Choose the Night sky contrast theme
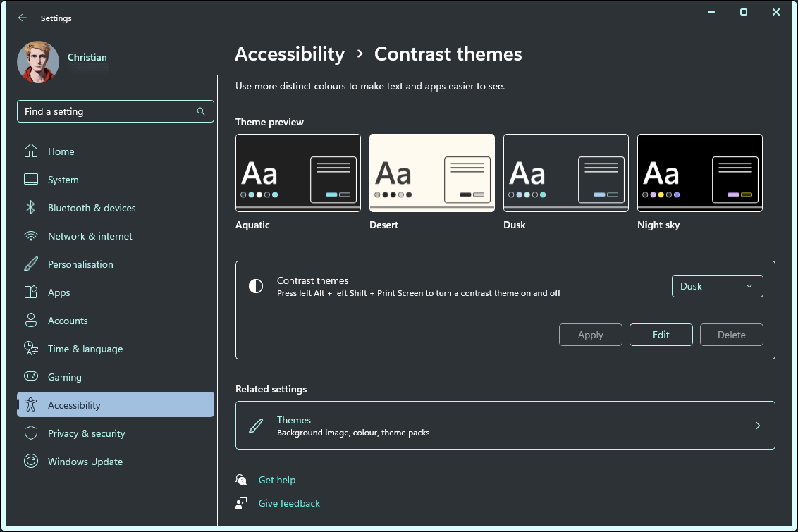Viewport: 798px width, 532px height. 699,173
